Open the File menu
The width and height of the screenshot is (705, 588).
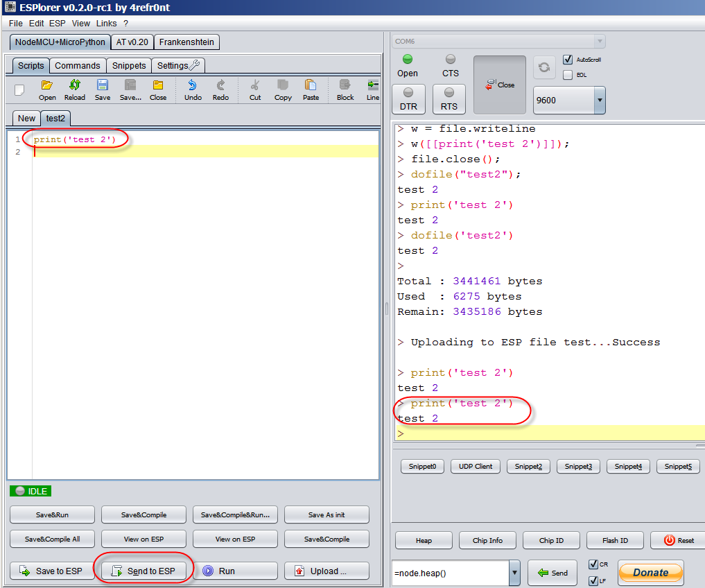click(16, 24)
